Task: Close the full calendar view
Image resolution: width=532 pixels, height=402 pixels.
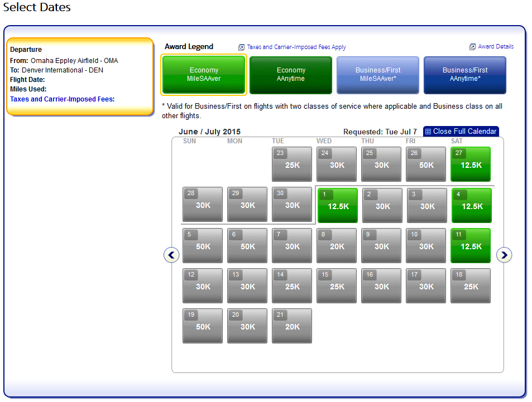Action: click(461, 132)
